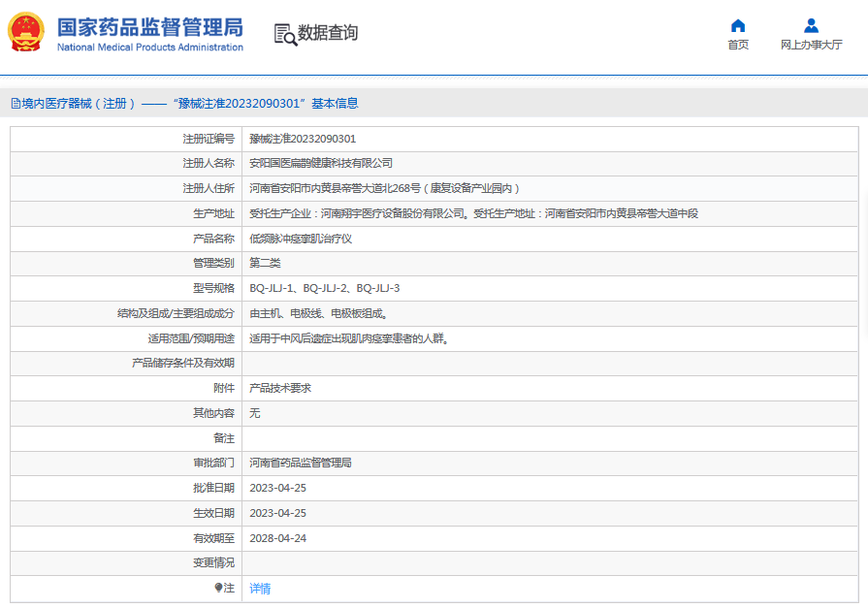Click the 结构及组成/主要组成成分 label
This screenshot has height=608, width=868.
click(176, 313)
